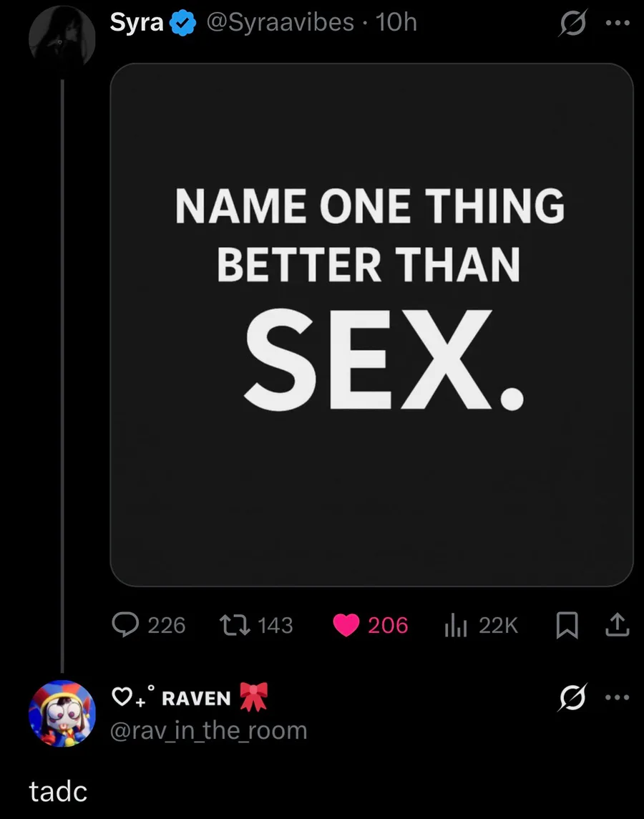Open the three-dot menu on Syra's tweet
Image resolution: width=644 pixels, height=819 pixels.
(618, 23)
